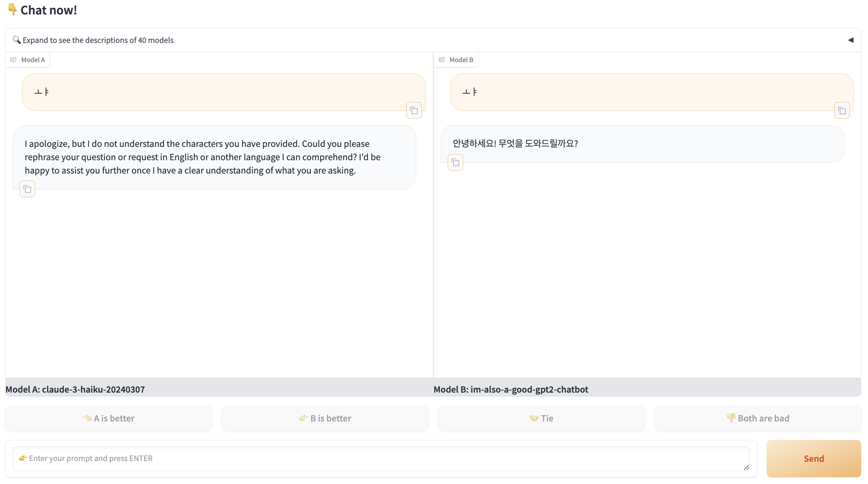The image size is (868, 484).
Task: Click the magnifier icon in the model descriptions bar
Action: (x=16, y=40)
